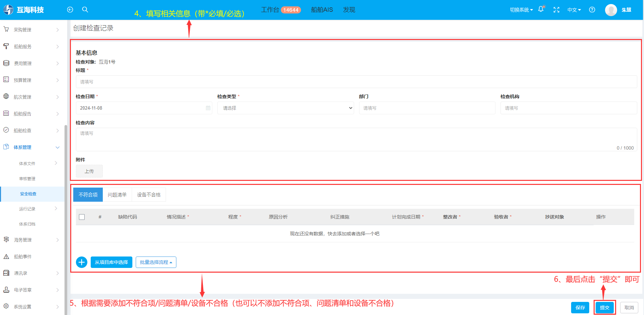Switch to the 不符合项 tab
The width and height of the screenshot is (644, 315).
pos(88,195)
